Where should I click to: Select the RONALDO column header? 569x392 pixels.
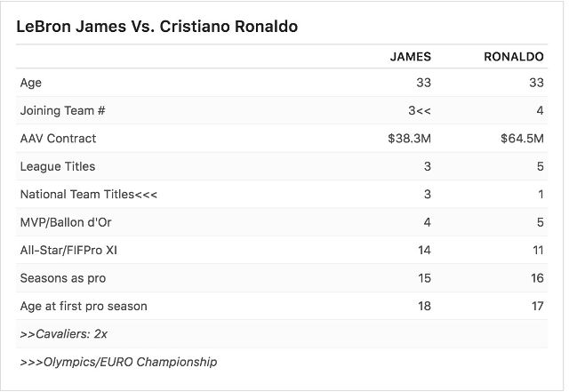pyautogui.click(x=514, y=57)
